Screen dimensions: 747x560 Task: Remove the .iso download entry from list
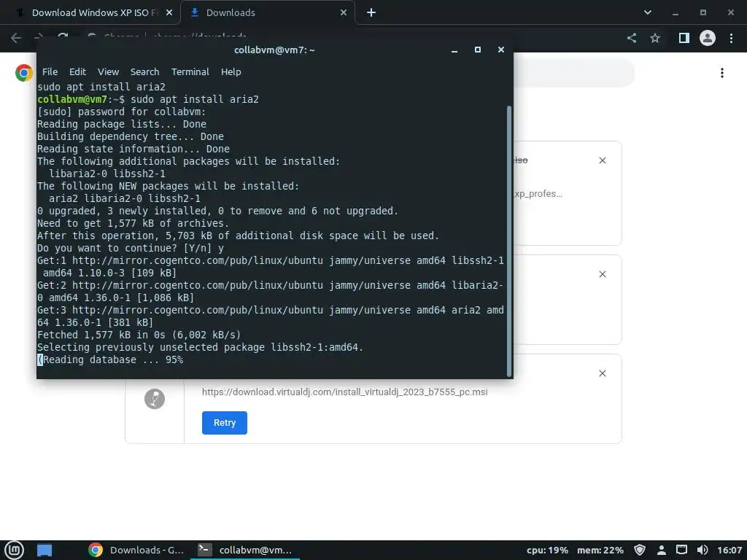click(602, 160)
